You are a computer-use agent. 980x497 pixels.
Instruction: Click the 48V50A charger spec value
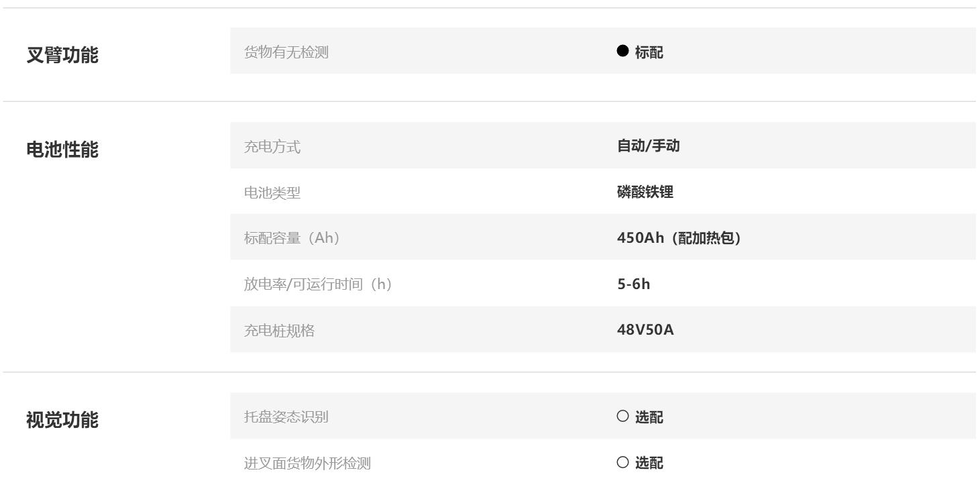point(645,330)
